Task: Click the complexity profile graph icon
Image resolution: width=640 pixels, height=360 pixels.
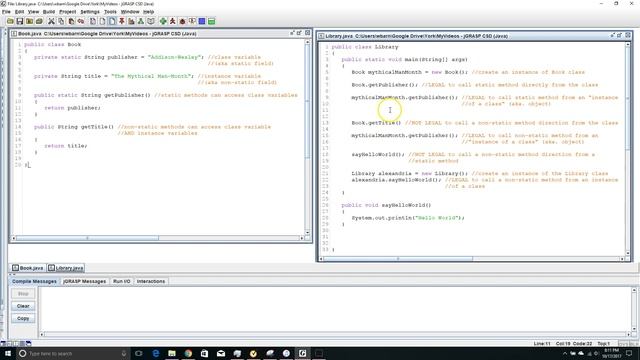Action: point(131,21)
